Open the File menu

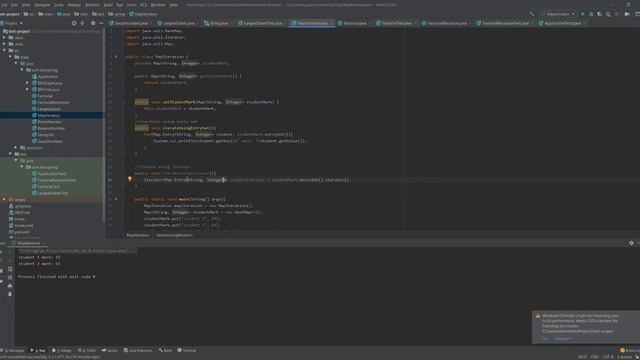[x=4, y=5]
